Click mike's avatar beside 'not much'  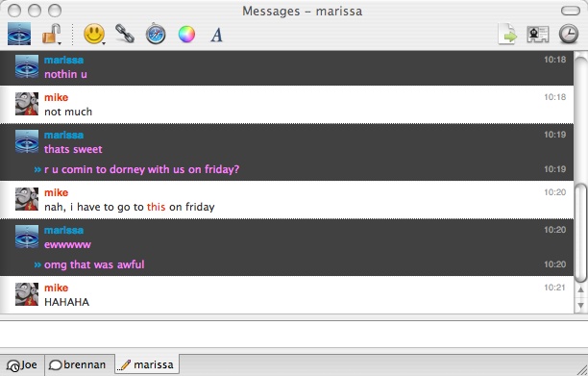(27, 104)
